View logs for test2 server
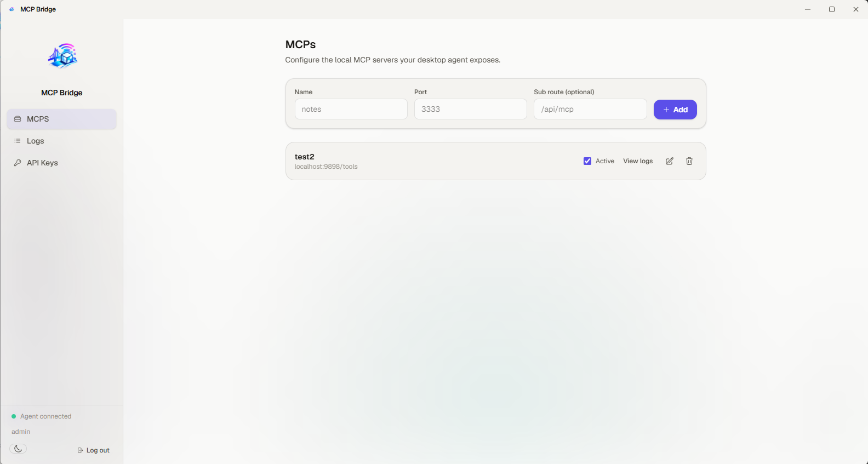 (x=638, y=161)
